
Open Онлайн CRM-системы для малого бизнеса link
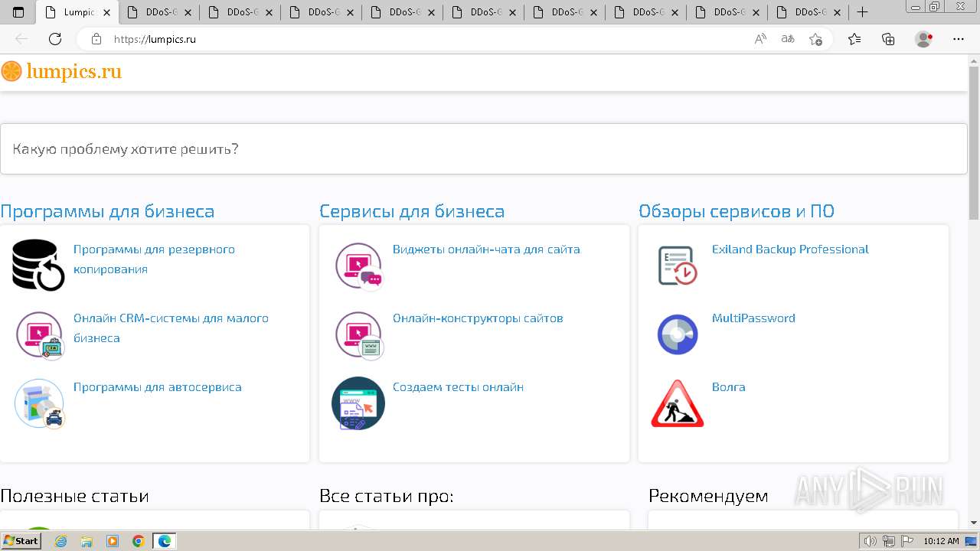point(171,328)
